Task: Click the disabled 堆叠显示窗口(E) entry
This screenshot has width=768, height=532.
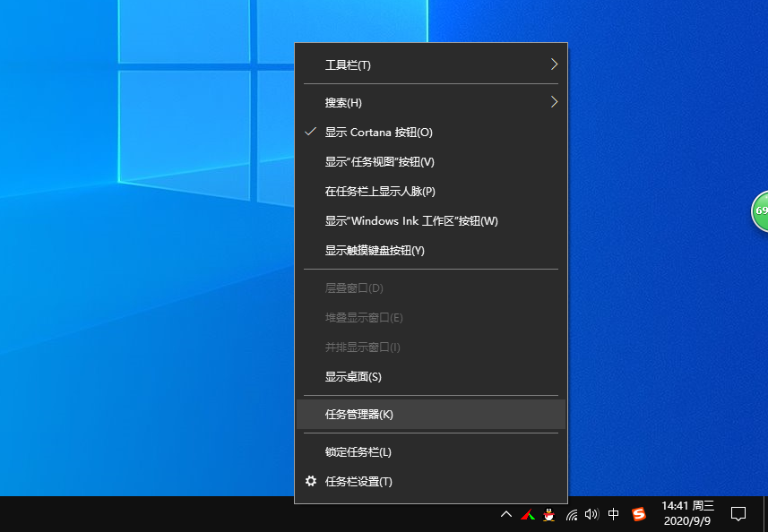Action: [430, 318]
